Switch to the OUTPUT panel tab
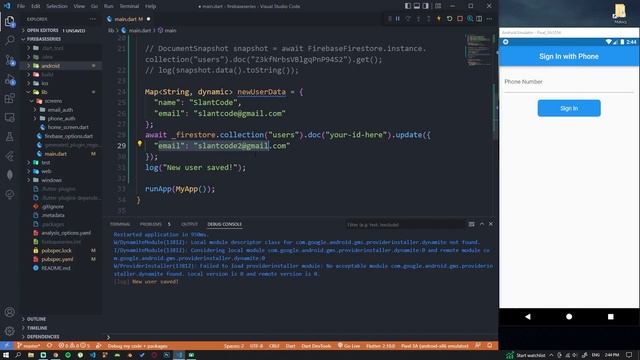 [189, 224]
